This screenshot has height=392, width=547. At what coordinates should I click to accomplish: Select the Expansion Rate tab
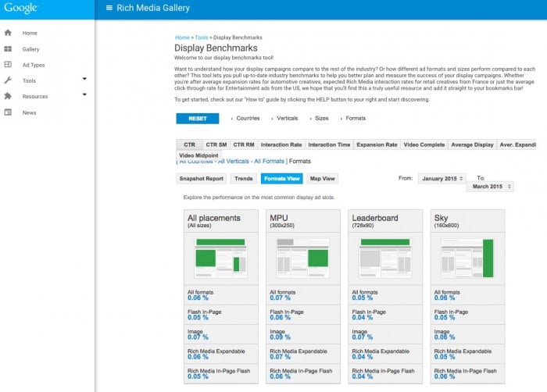pos(377,144)
